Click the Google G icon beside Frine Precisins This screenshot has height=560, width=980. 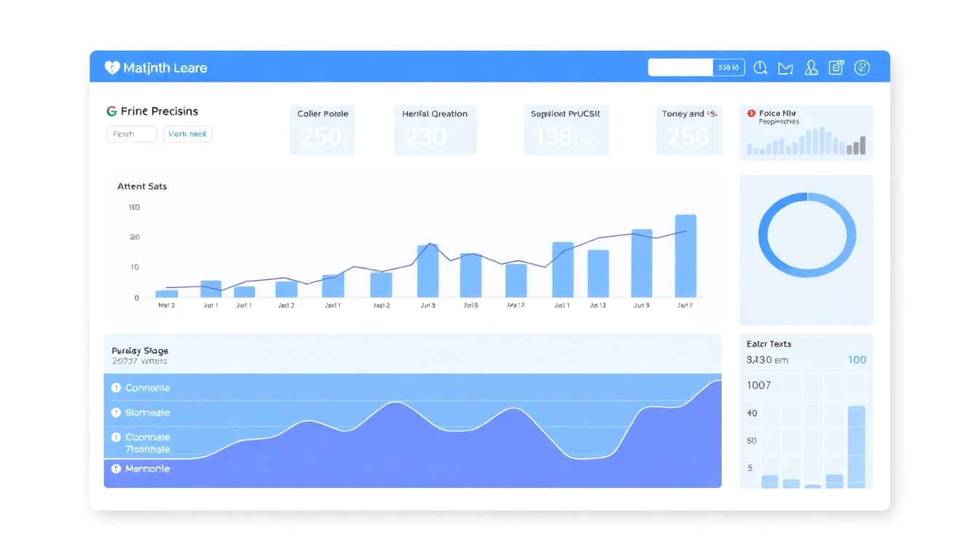click(112, 111)
